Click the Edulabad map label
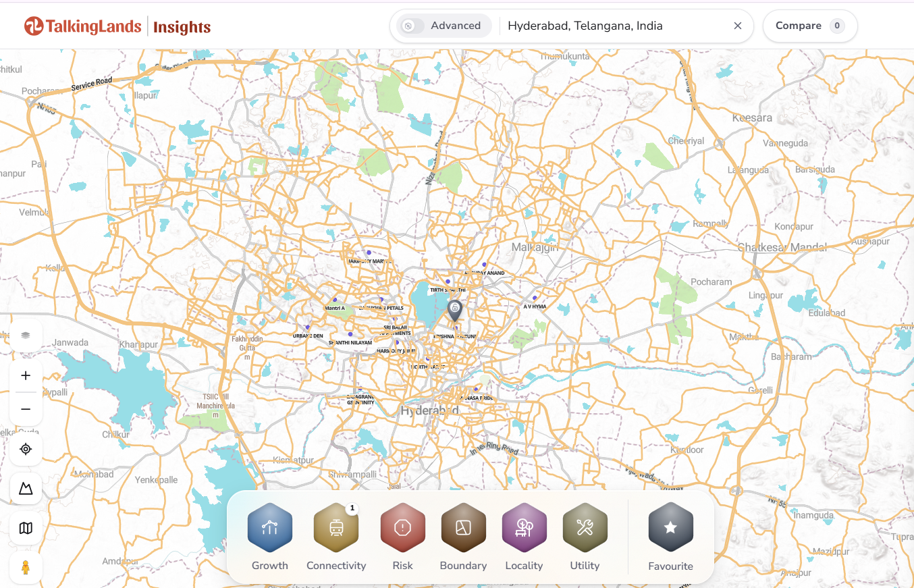This screenshot has height=588, width=914. 827,313
